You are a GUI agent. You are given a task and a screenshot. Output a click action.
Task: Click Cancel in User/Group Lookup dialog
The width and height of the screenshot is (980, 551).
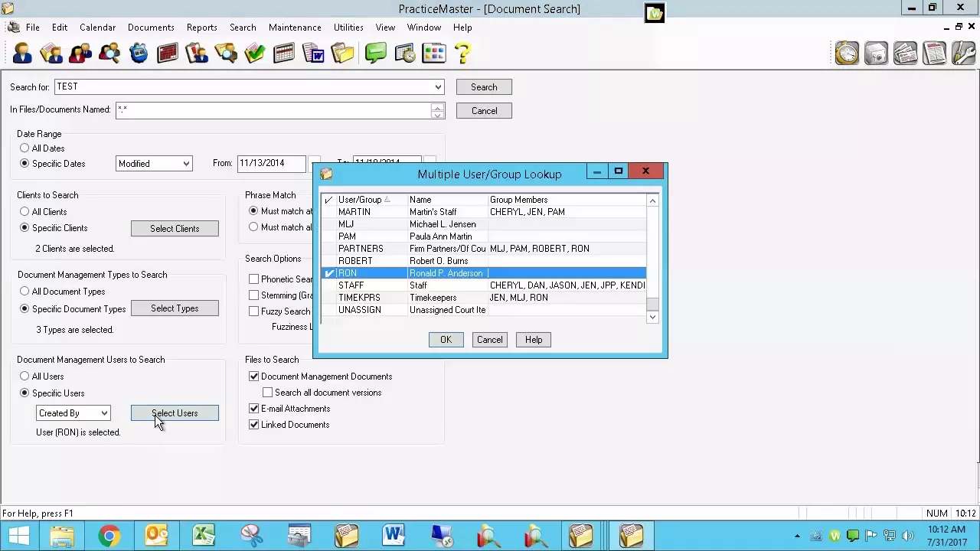pyautogui.click(x=489, y=340)
